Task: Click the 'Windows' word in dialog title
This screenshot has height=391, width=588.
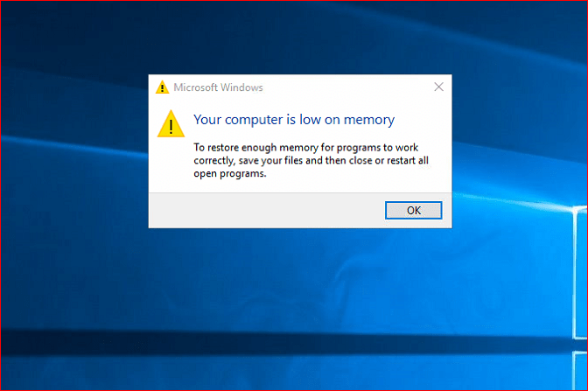Action: tap(241, 87)
